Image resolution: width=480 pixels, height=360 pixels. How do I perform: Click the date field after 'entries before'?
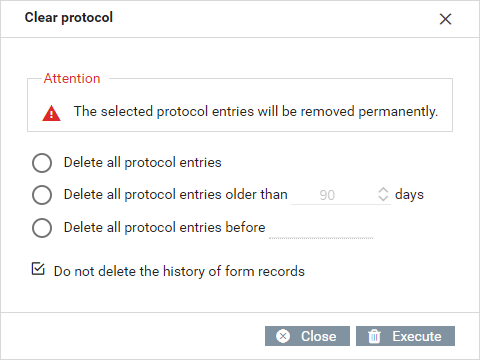321,228
